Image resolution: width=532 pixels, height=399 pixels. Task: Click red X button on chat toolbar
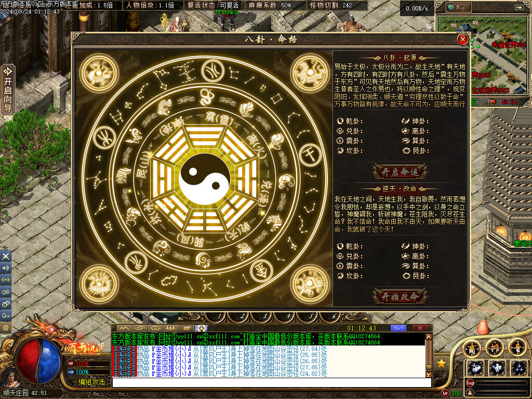420,328
